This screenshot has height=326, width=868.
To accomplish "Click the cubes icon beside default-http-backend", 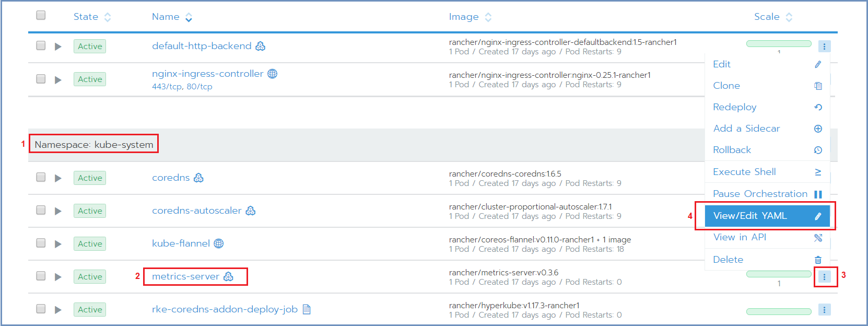I will 260,46.
